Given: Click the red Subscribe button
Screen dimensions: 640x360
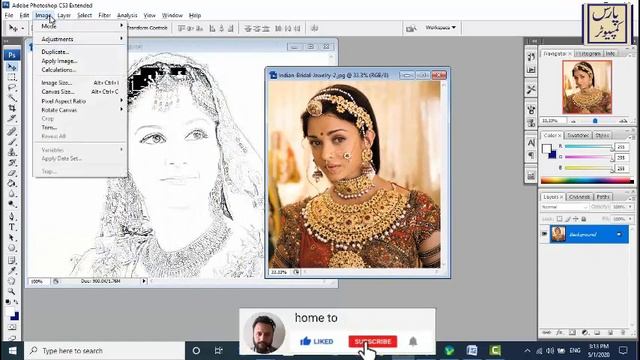Looking at the screenshot, I should coord(373,342).
